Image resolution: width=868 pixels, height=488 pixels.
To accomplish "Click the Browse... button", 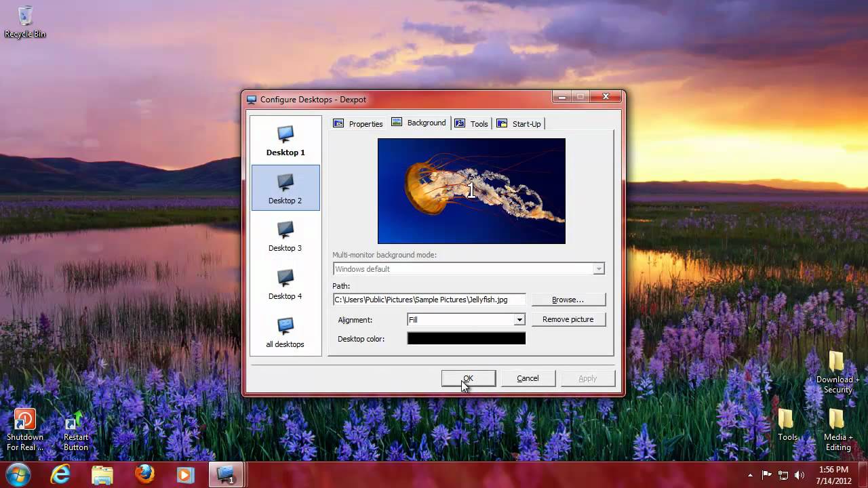I will tap(568, 300).
